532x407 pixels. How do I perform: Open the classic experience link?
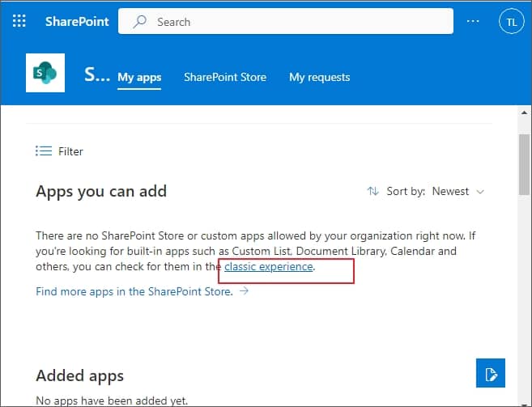pos(268,266)
